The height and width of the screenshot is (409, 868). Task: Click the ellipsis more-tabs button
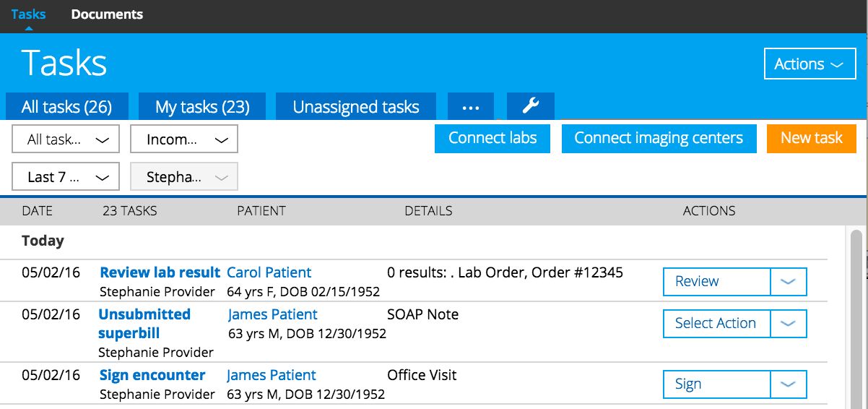[x=471, y=107]
